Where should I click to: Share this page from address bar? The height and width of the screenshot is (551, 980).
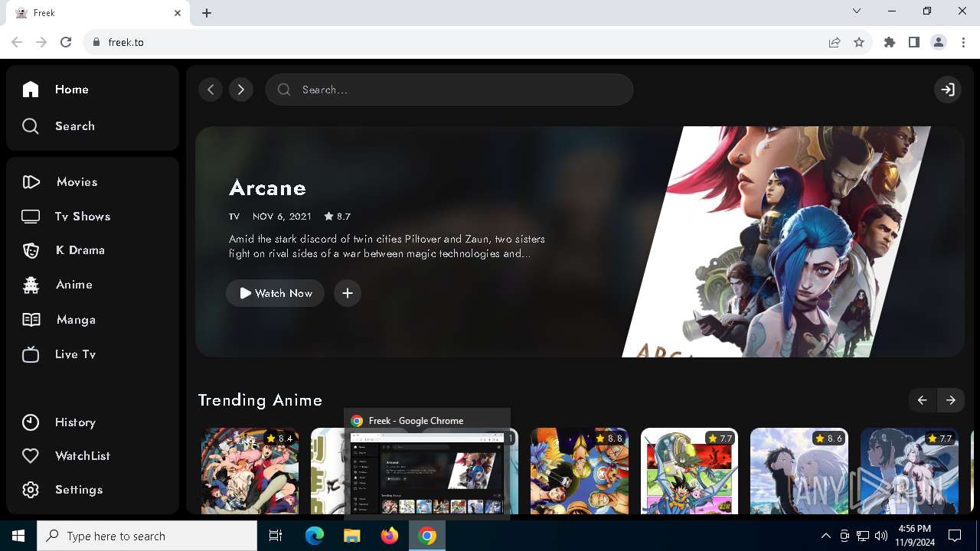click(x=835, y=42)
